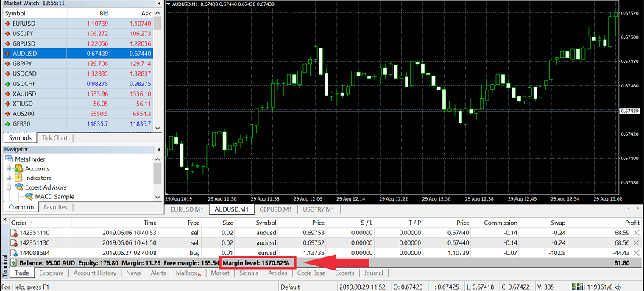Open the Account History tab
This screenshot has width=644, height=291.
[95, 273]
